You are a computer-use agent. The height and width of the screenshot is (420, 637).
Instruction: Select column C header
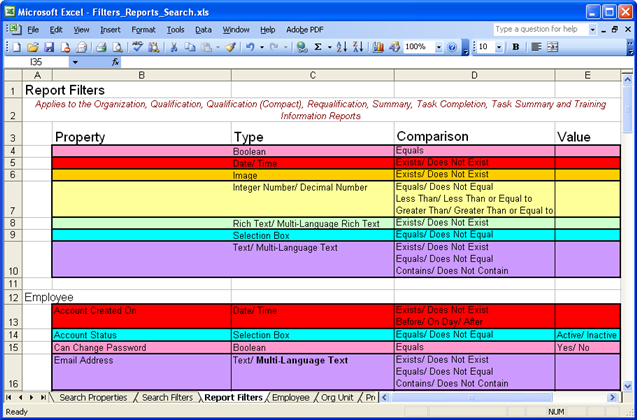pos(312,75)
